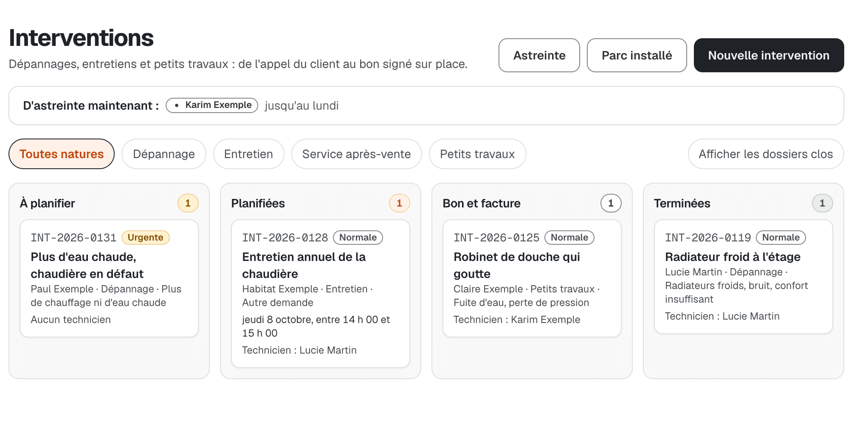Click the jusqu'au lundi text
Viewport: 868px width, 425px height.
302,105
